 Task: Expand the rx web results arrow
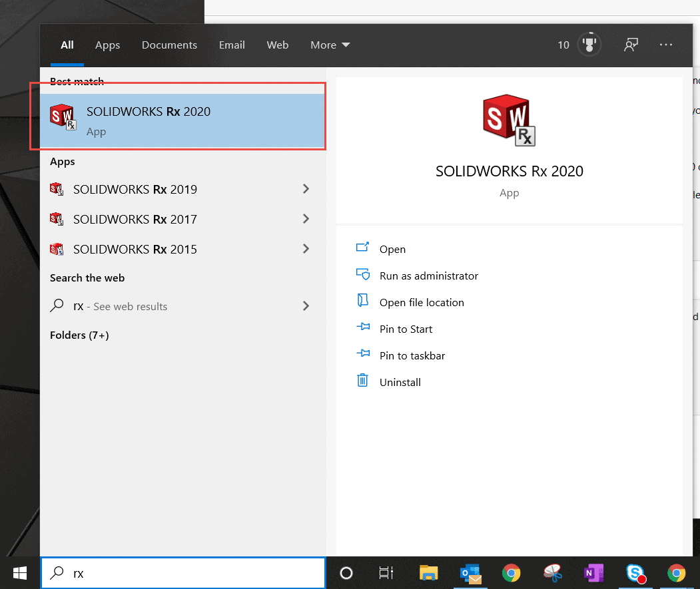[x=306, y=305]
